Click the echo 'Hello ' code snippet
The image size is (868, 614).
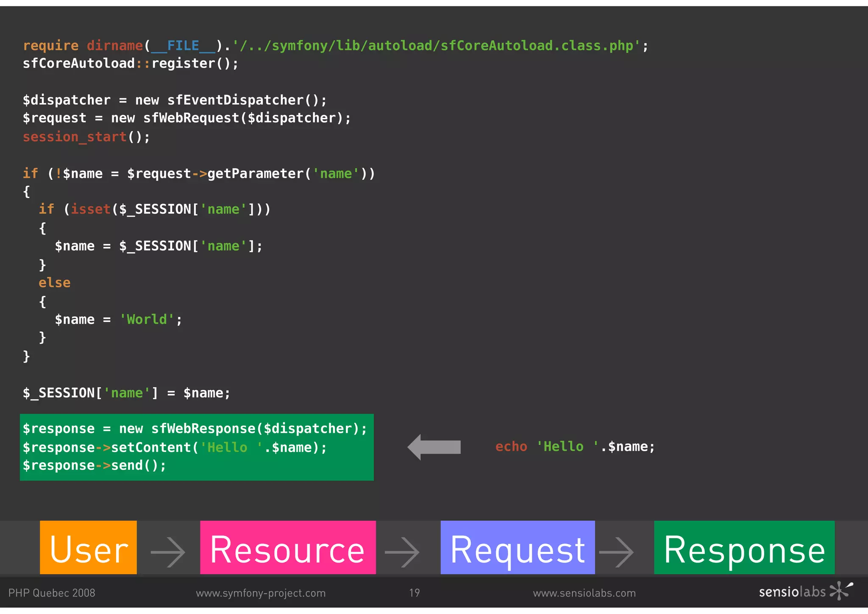click(575, 447)
